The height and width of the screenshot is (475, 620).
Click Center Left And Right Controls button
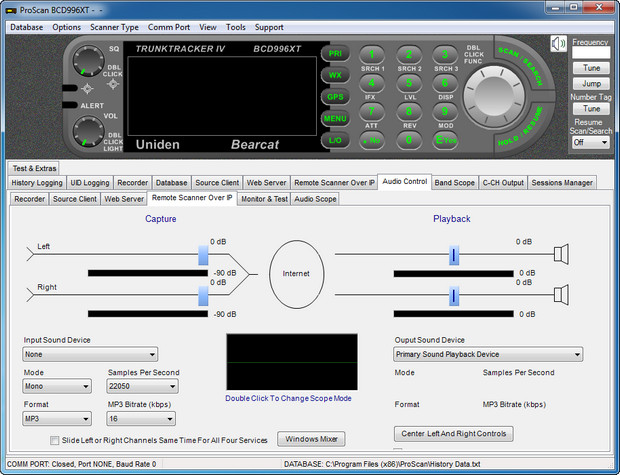click(x=453, y=434)
